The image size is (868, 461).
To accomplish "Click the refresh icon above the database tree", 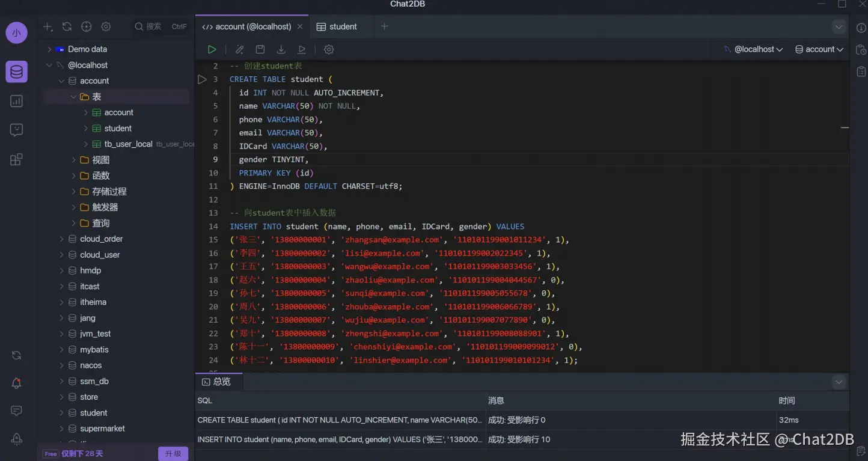I will pyautogui.click(x=67, y=26).
